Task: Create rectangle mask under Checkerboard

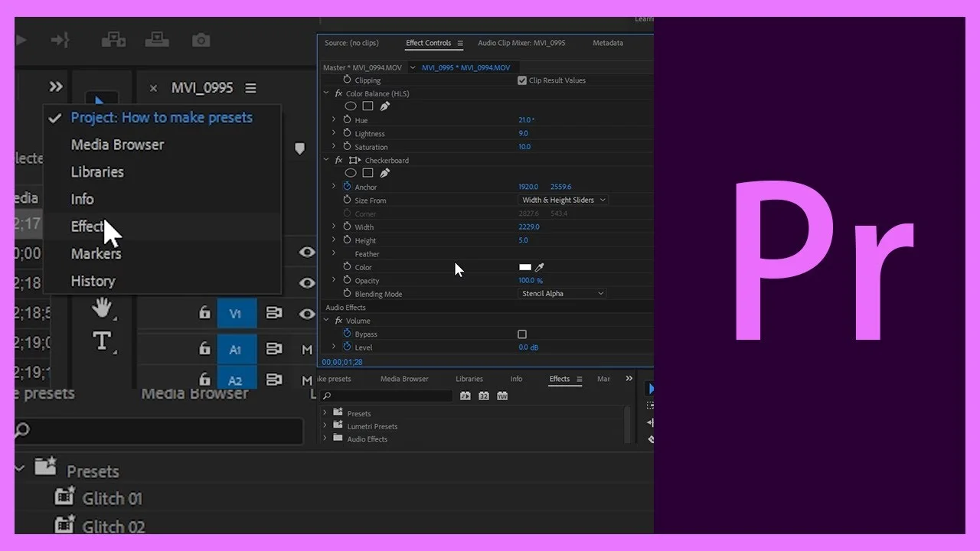Action: click(367, 173)
